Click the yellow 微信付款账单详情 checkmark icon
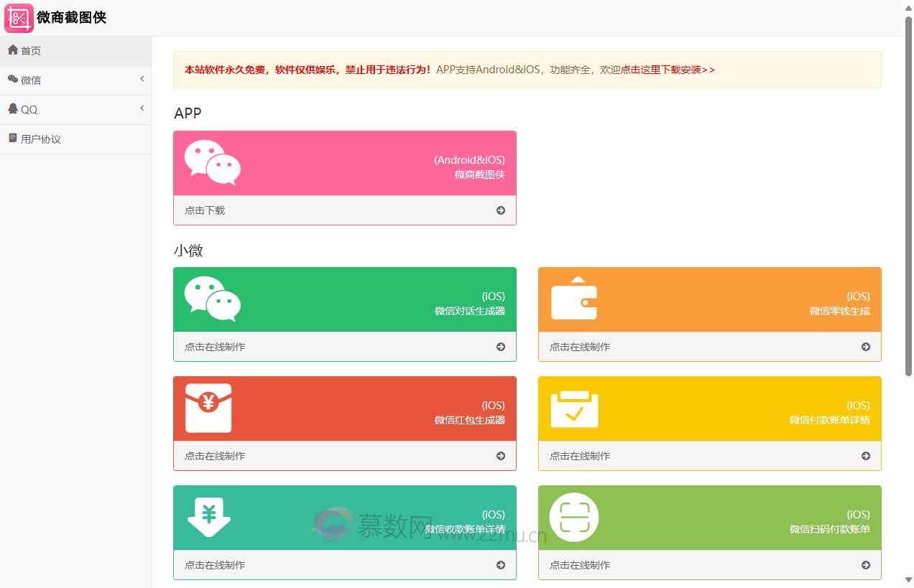The image size is (914, 588). pos(574,409)
